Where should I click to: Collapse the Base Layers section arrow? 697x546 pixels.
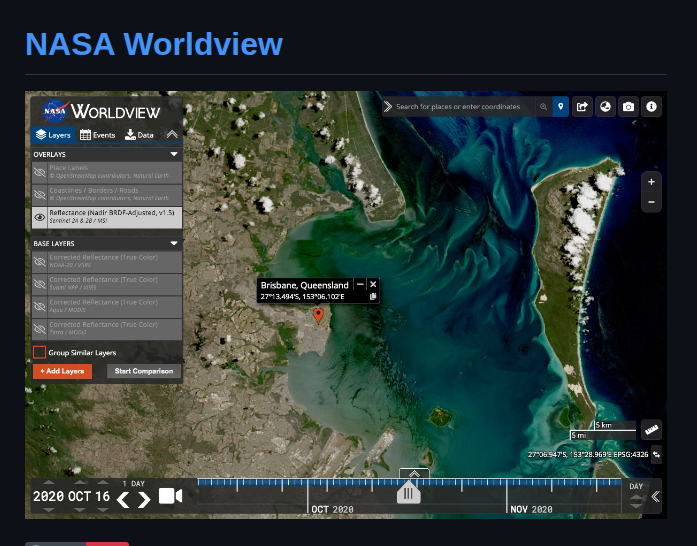click(174, 243)
